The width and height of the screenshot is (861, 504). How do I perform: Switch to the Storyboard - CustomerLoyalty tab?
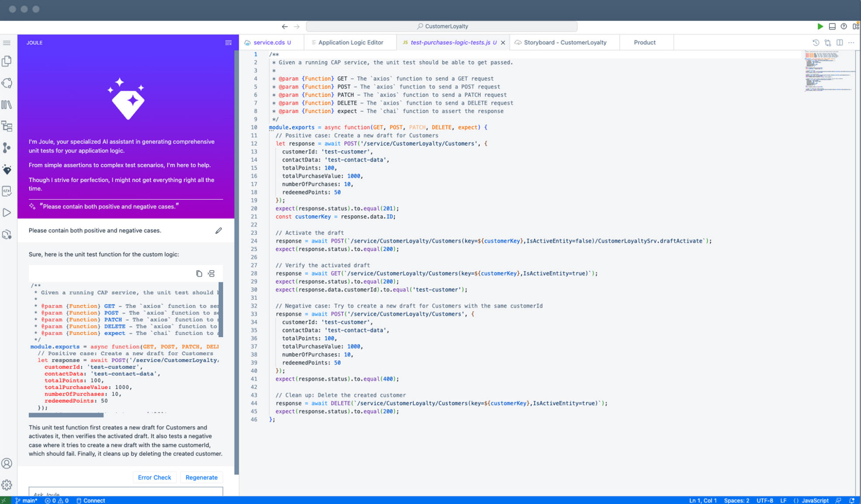[565, 42]
